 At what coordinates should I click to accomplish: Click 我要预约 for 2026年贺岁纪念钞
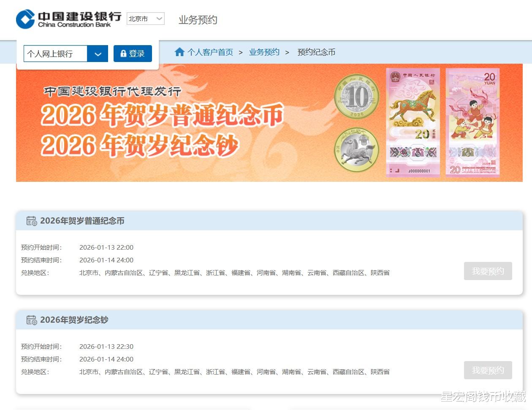(x=488, y=370)
